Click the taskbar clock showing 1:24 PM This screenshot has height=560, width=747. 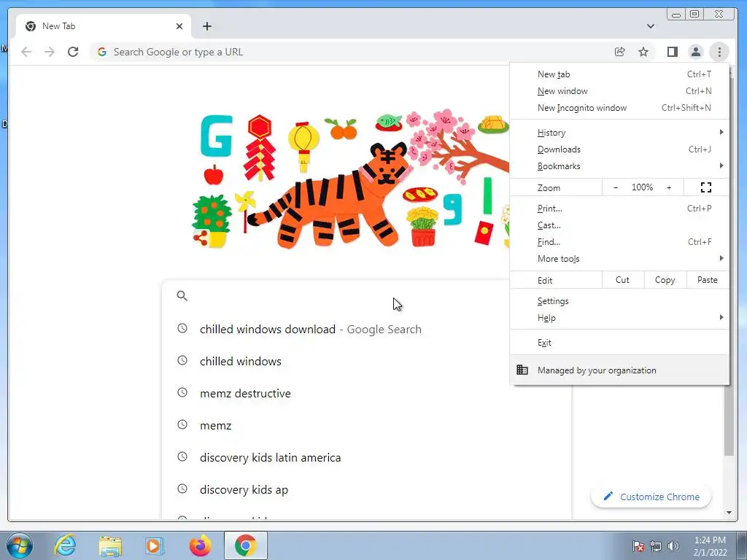pyautogui.click(x=710, y=546)
